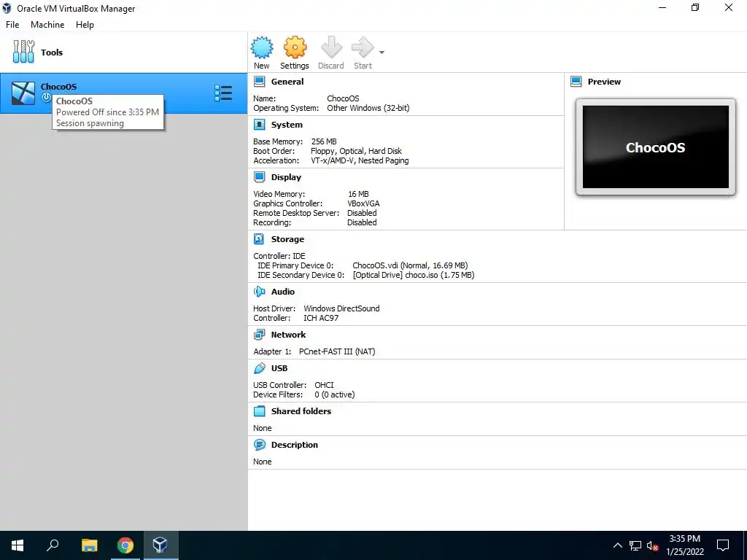Open the Display settings heading link

pos(286,177)
